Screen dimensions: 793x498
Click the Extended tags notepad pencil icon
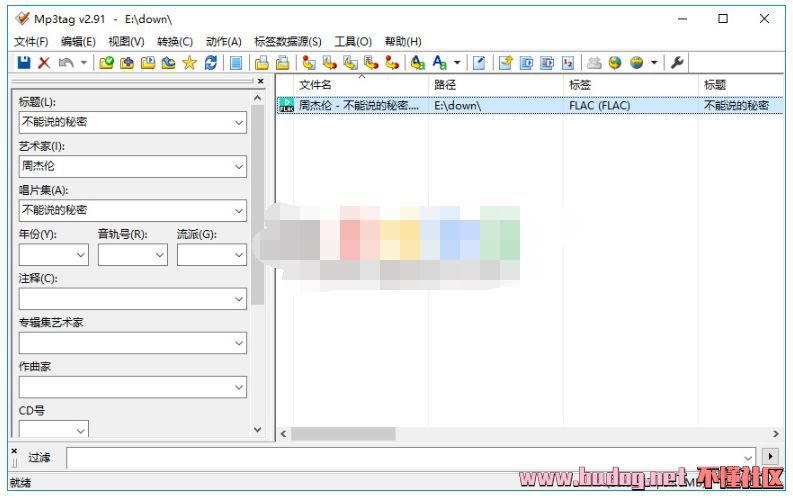pos(479,63)
